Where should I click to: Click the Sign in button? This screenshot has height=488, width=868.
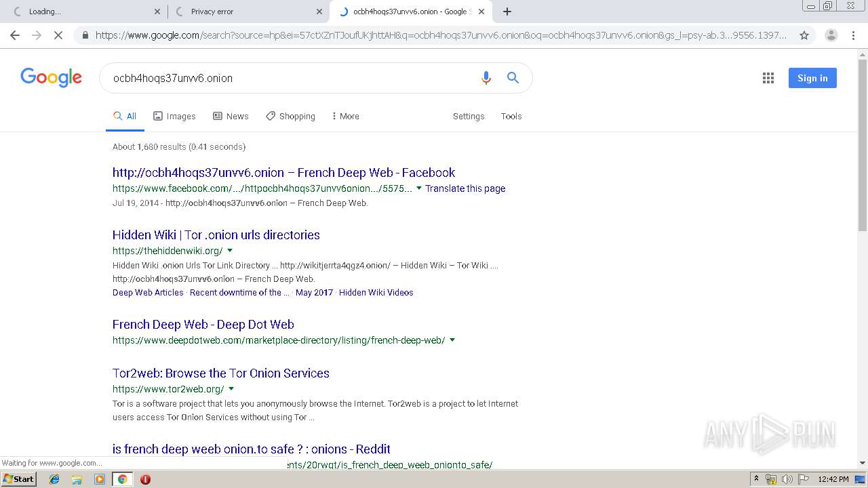812,78
